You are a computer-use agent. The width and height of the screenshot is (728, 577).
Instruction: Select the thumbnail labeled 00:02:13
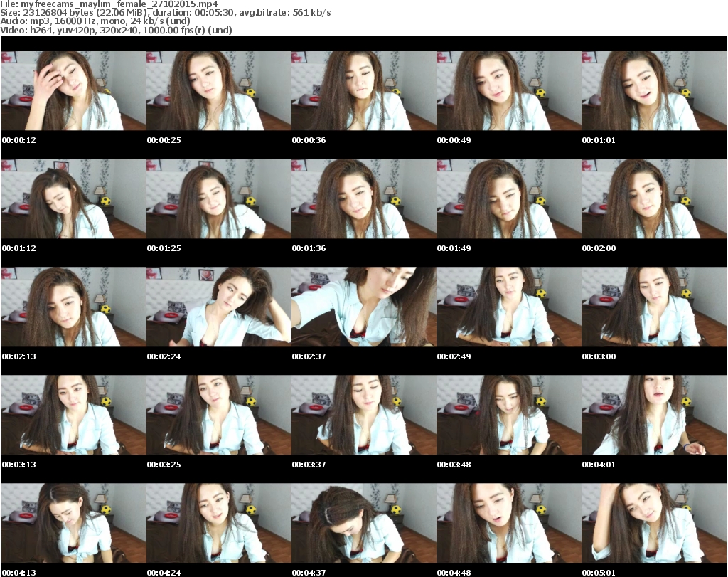click(74, 307)
